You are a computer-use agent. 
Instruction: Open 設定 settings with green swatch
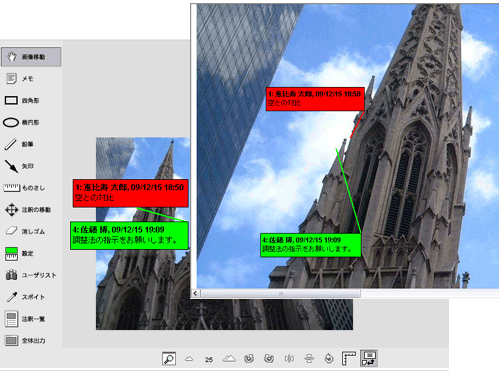19,254
